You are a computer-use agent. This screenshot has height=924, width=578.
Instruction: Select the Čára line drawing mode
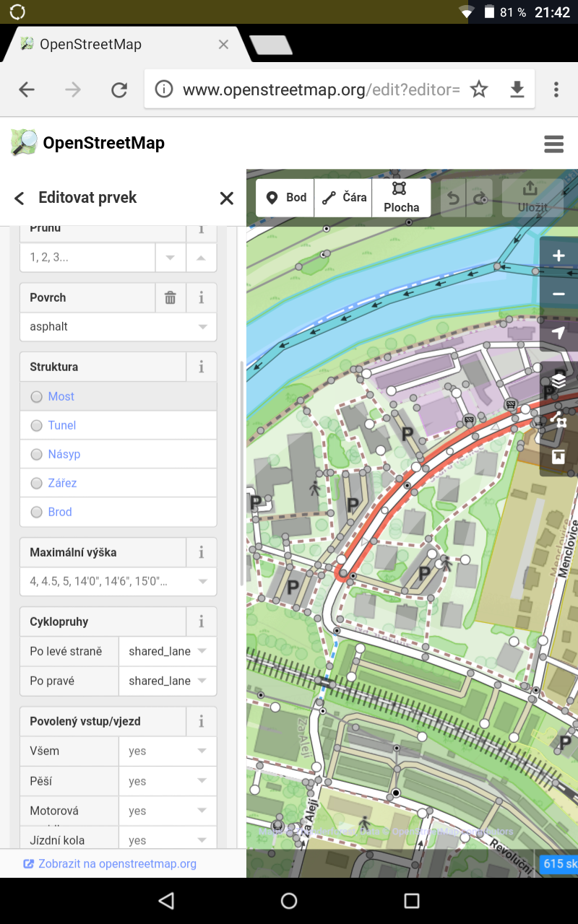(344, 198)
